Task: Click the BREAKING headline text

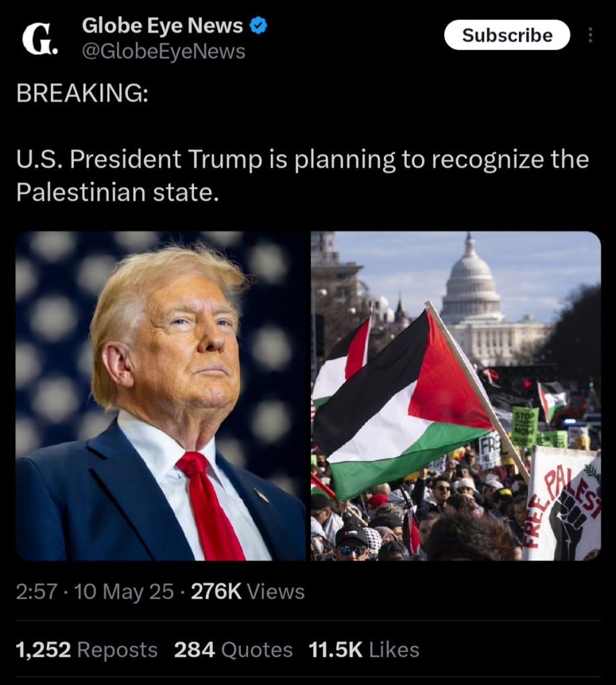Action: coord(82,93)
